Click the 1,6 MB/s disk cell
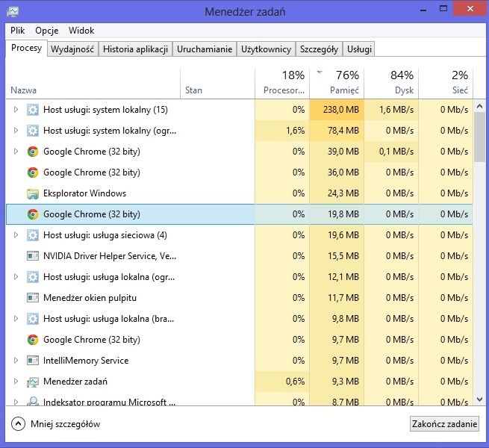The height and width of the screenshot is (448, 489). pyautogui.click(x=391, y=110)
